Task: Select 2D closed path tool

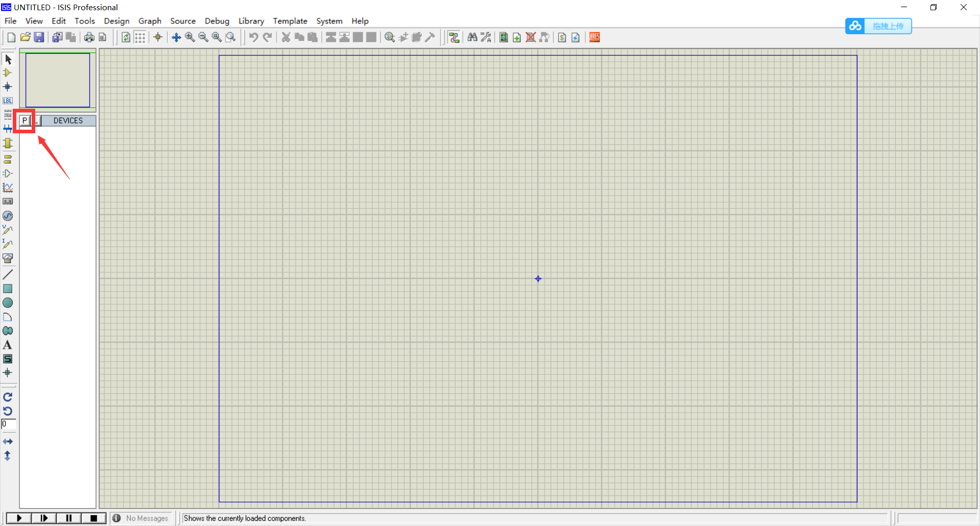Action: [8, 331]
